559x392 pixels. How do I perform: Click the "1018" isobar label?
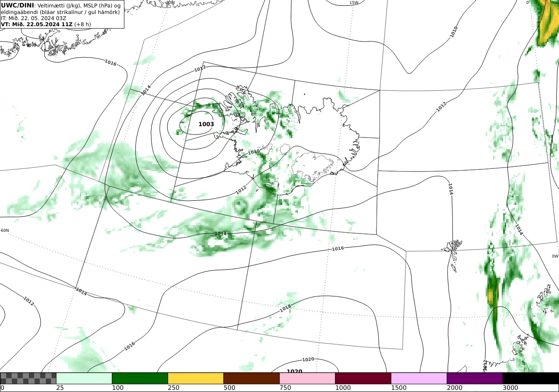[x=285, y=308]
